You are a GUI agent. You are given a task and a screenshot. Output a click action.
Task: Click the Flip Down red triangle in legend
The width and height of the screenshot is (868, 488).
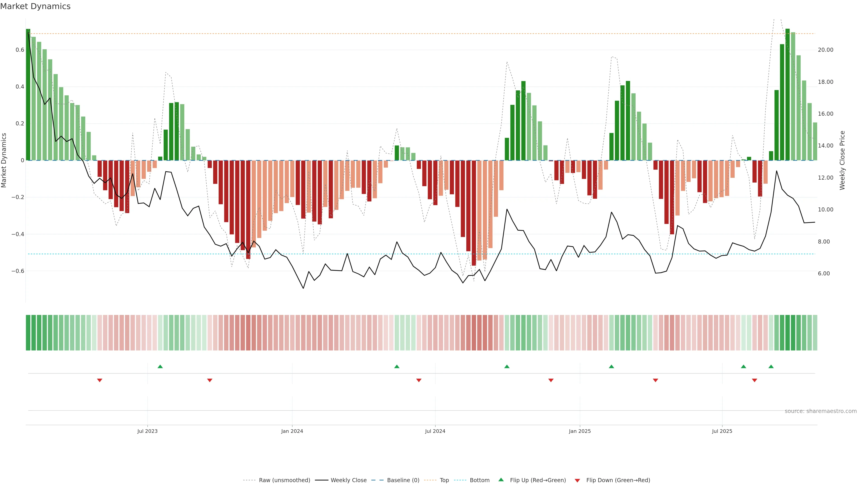[577, 480]
